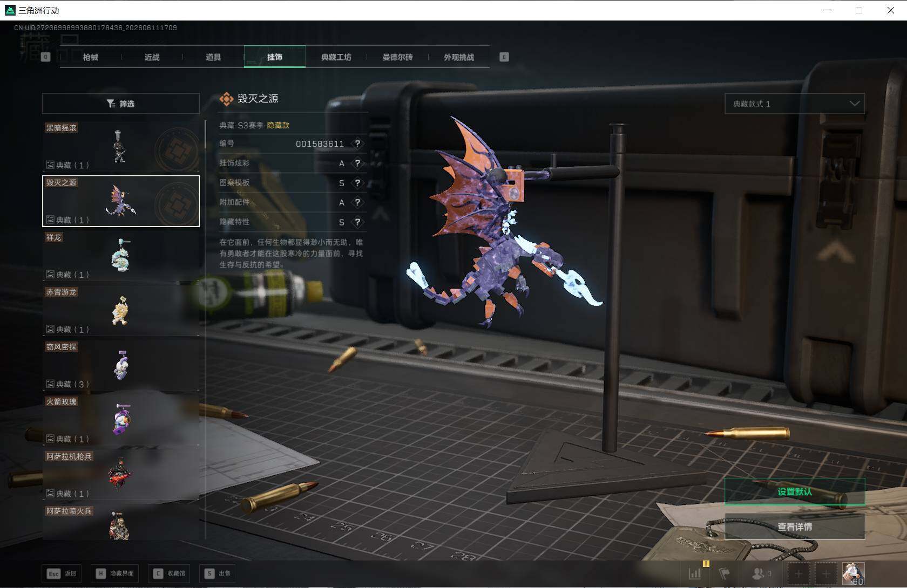This screenshot has height=588, width=907.
Task: Switch to the 近战 tab
Action: [152, 57]
